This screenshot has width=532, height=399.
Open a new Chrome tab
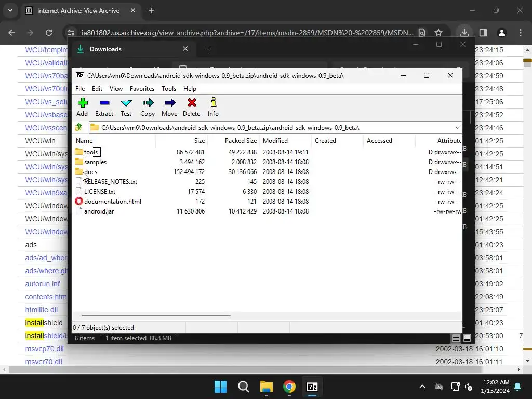pyautogui.click(x=152, y=10)
